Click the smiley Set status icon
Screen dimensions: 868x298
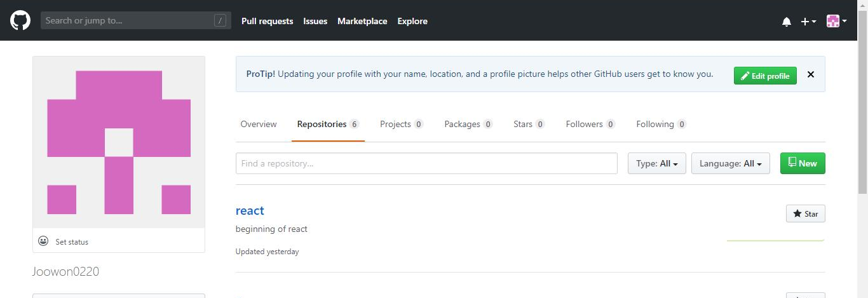(x=43, y=241)
